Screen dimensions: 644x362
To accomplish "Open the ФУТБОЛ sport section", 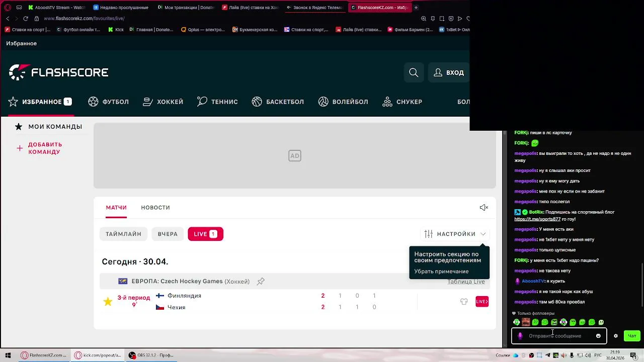I will click(108, 102).
